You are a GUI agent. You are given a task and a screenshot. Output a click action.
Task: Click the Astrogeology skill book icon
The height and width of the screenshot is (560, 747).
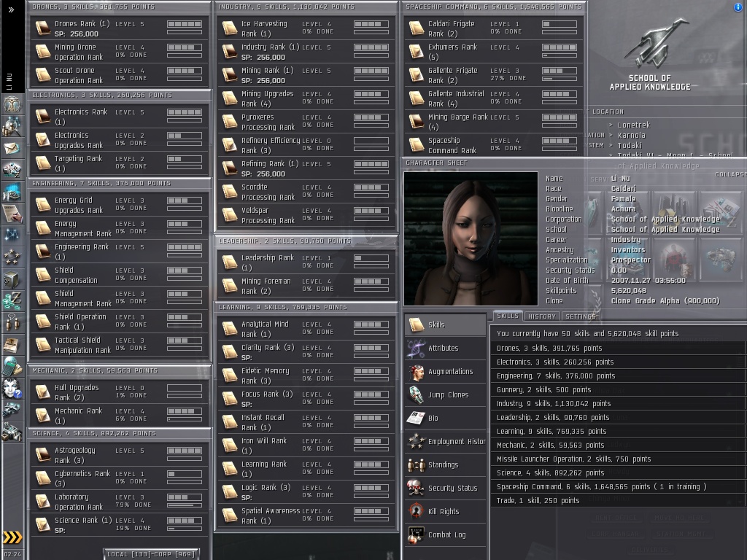[43, 455]
